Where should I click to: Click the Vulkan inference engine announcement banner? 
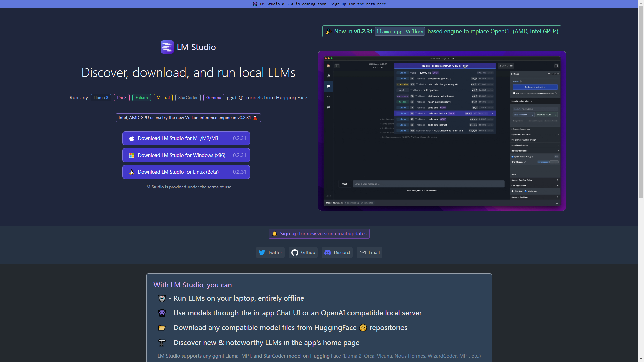point(188,118)
